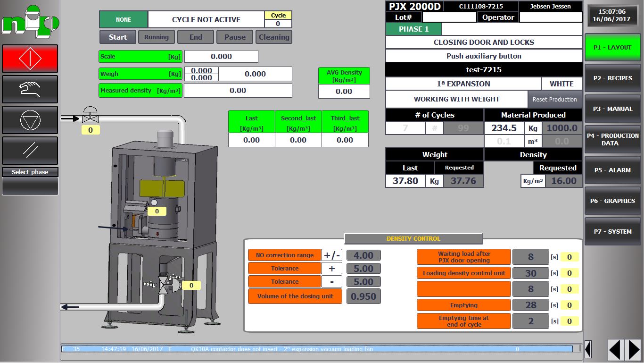644x363 pixels.
Task: Click the Third_last density value
Action: 345,140
